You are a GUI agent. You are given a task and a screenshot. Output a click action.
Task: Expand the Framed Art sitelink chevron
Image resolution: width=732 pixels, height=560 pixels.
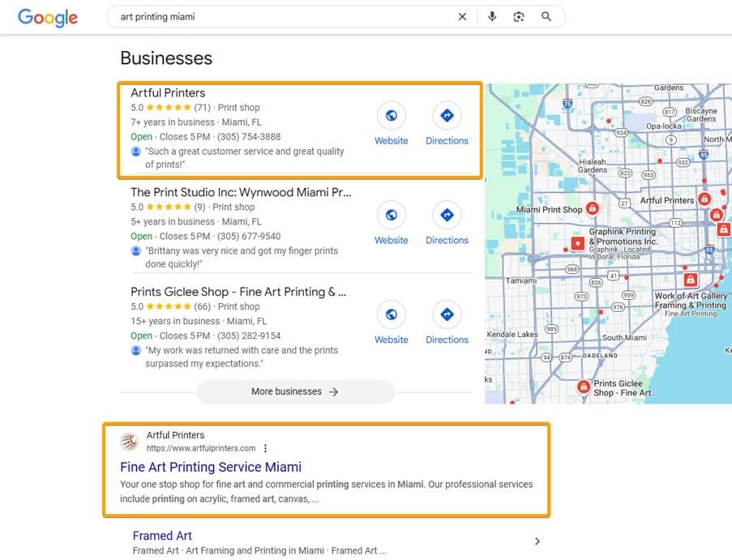(537, 541)
